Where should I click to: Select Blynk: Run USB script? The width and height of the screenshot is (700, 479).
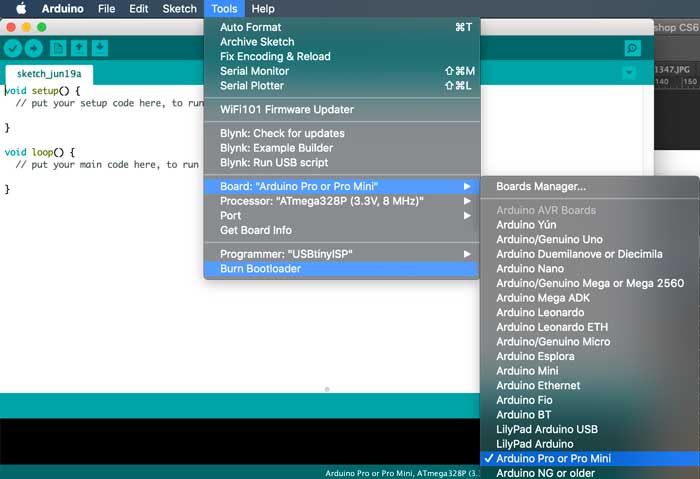pos(342,162)
